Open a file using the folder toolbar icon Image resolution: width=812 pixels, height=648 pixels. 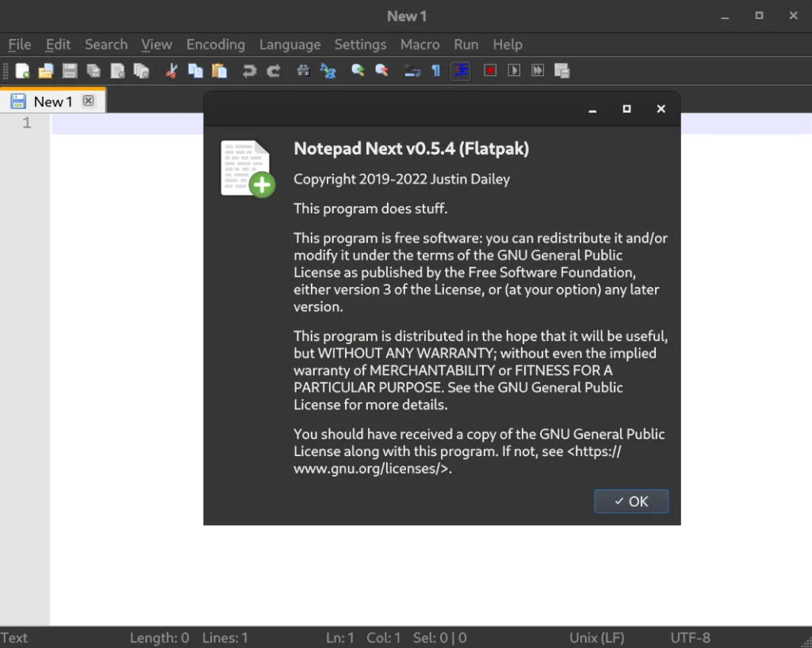[x=45, y=71]
